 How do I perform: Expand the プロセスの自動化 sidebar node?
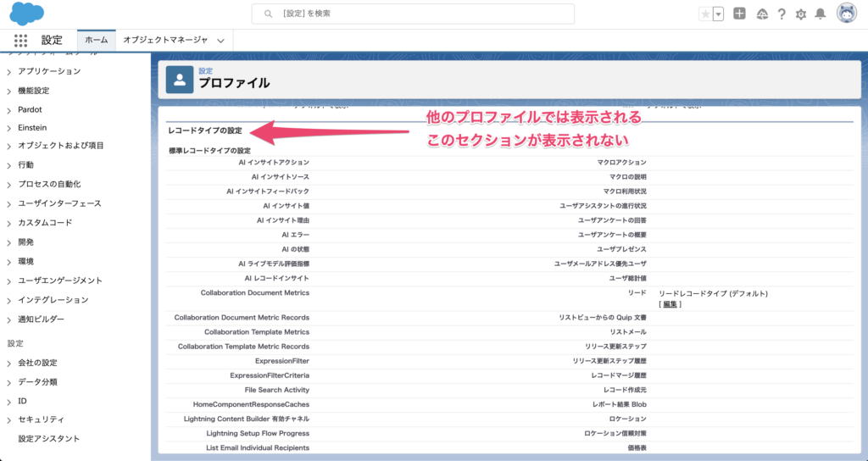[x=8, y=185]
